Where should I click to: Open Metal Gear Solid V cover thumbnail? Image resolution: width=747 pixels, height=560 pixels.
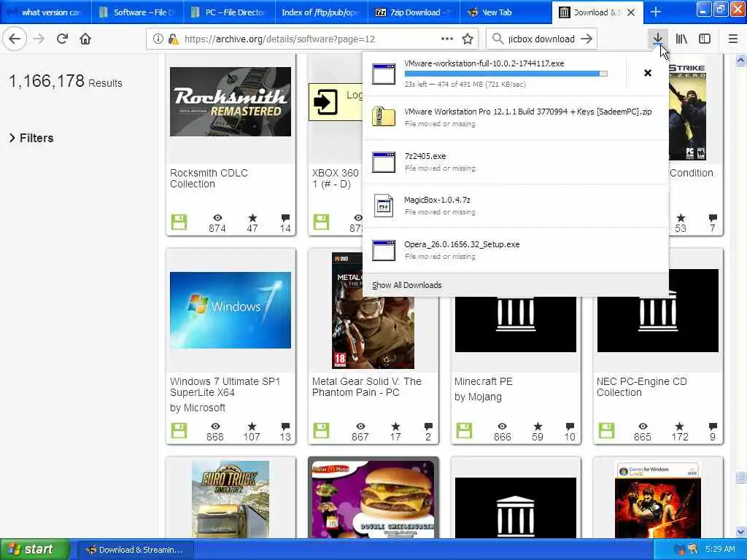[x=373, y=311]
